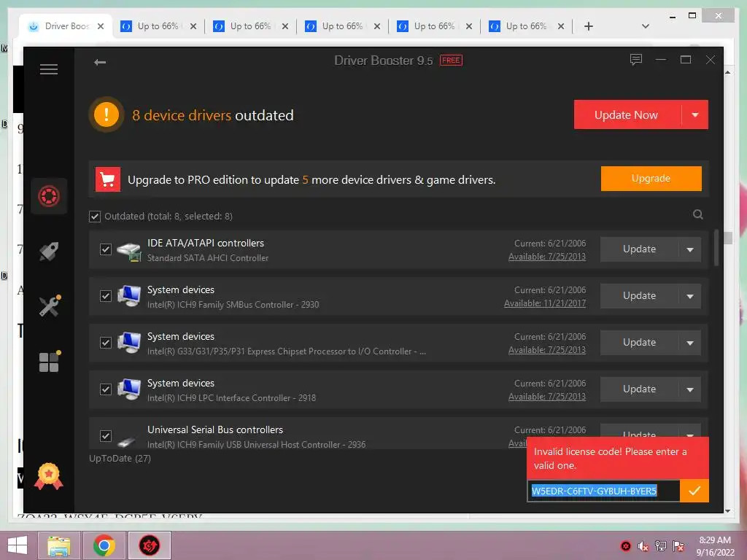The height and width of the screenshot is (560, 747).
Task: Click browser page scrollbar down arrow
Action: 728,510
